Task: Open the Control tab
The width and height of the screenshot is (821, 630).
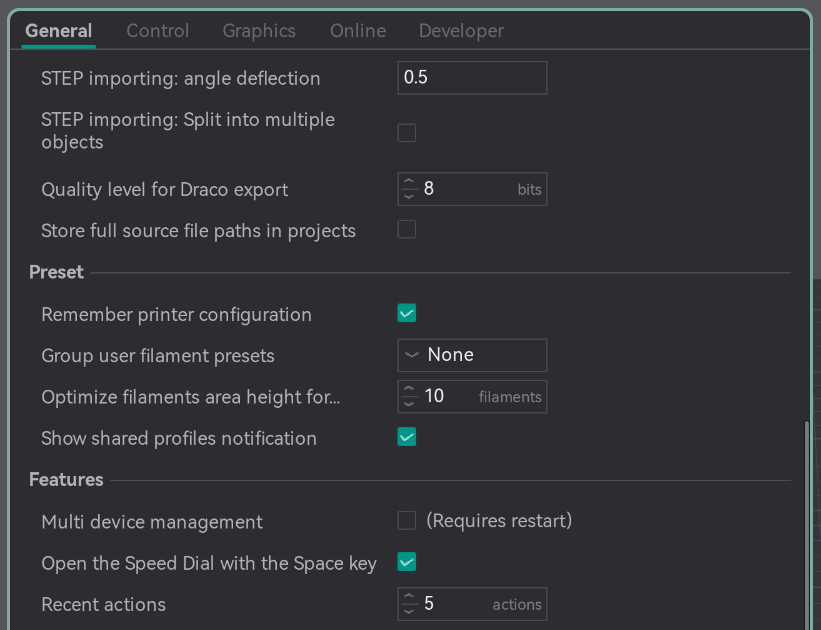Action: pyautogui.click(x=158, y=31)
